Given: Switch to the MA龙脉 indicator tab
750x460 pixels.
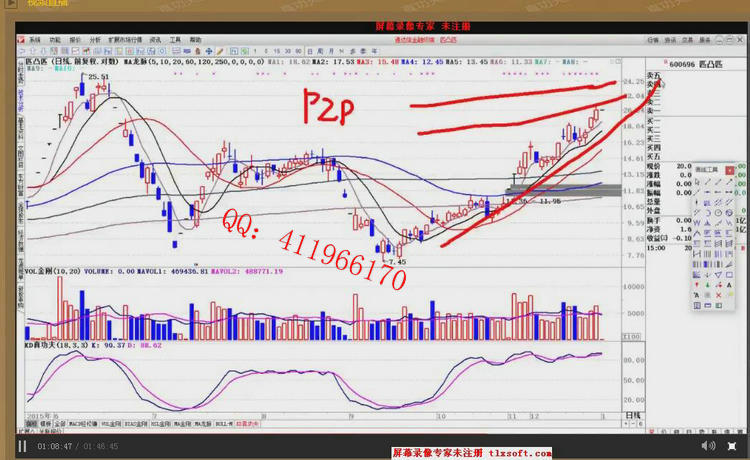Looking at the screenshot, I should tap(203, 424).
